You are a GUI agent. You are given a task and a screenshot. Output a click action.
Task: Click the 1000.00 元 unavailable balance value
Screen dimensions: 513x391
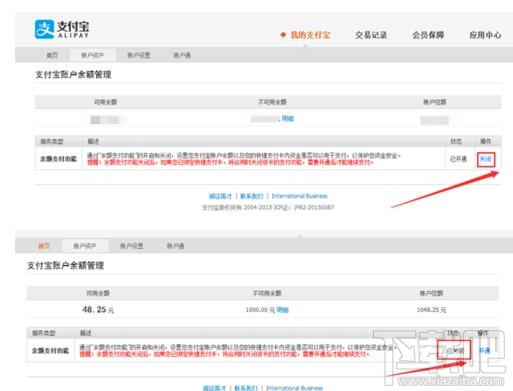(260, 310)
